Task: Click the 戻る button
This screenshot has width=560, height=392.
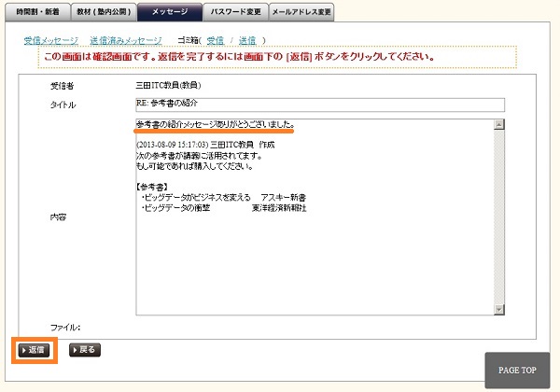Action: pyautogui.click(x=84, y=350)
